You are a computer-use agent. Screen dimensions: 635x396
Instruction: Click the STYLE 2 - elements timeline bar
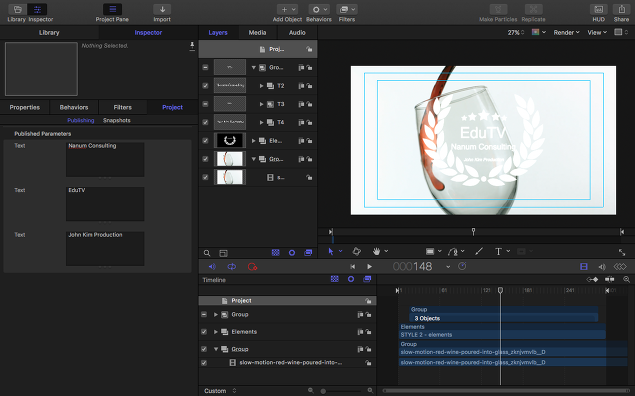(x=502, y=335)
